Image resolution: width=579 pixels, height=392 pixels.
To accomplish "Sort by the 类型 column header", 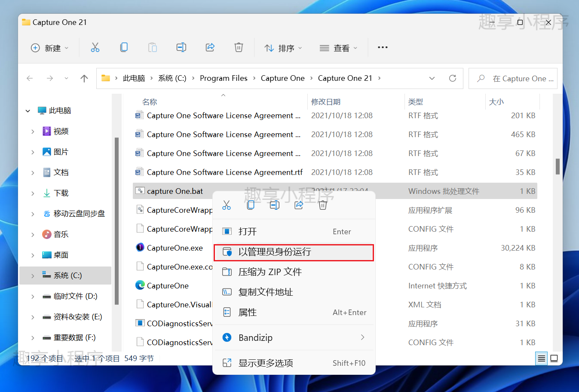I will [x=416, y=102].
